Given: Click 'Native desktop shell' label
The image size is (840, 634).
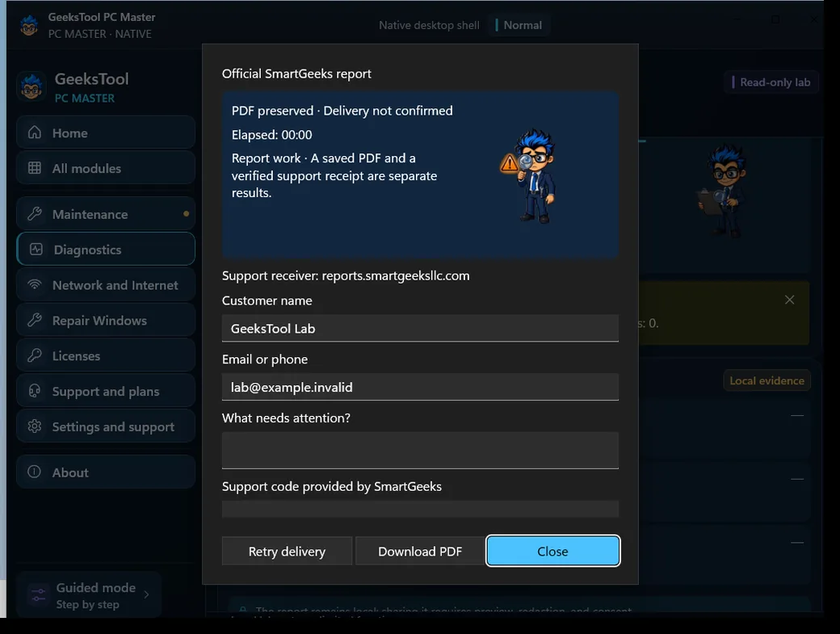Looking at the screenshot, I should coord(429,25).
